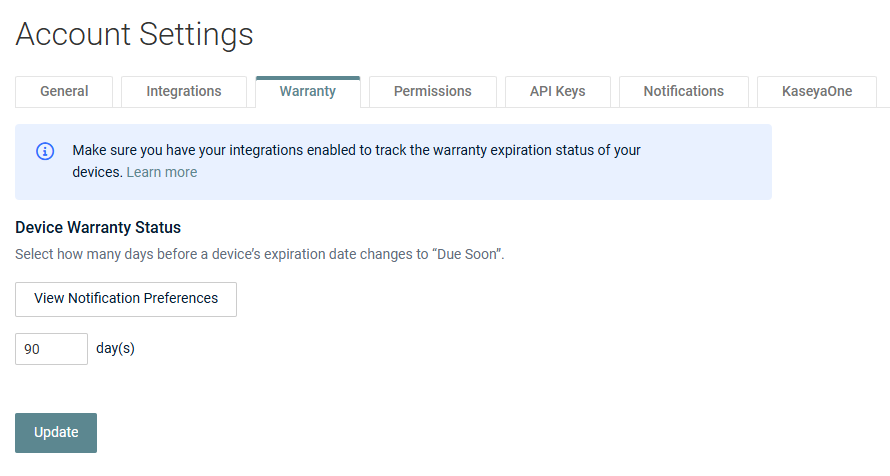Viewport: 890px width, 476px height.
Task: Switch to the Integrations tab
Action: (184, 91)
